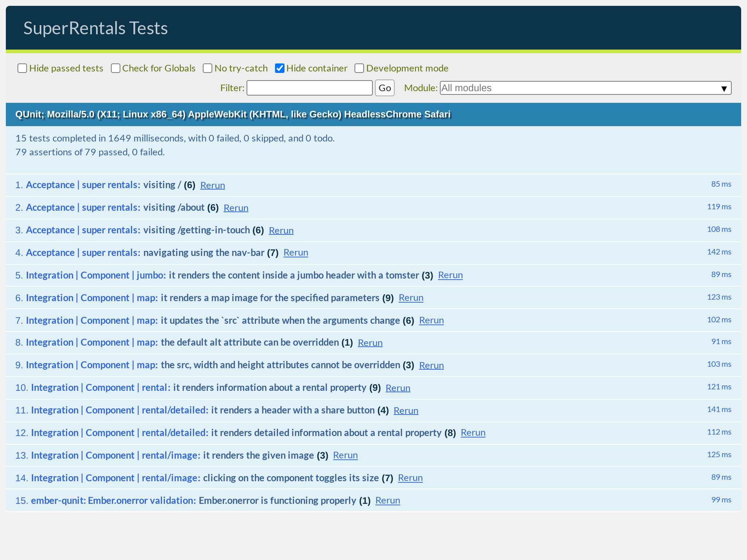Tick the Check for Globals checkbox
747x560 pixels.
pyautogui.click(x=116, y=68)
